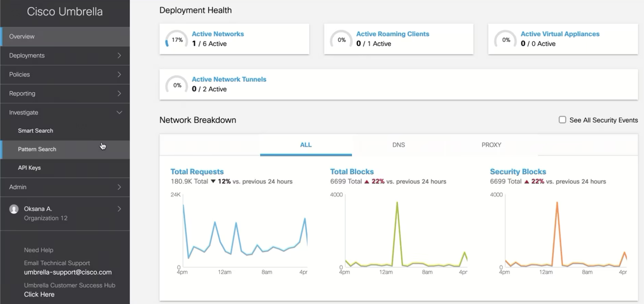
Task: Expand the Reporting menu chevron
Action: pos(119,94)
